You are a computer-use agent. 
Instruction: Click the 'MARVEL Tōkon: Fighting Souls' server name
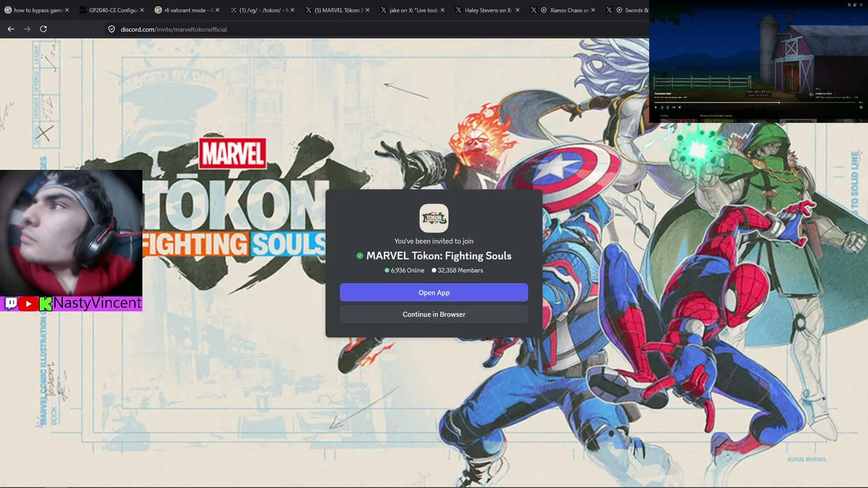coord(439,256)
